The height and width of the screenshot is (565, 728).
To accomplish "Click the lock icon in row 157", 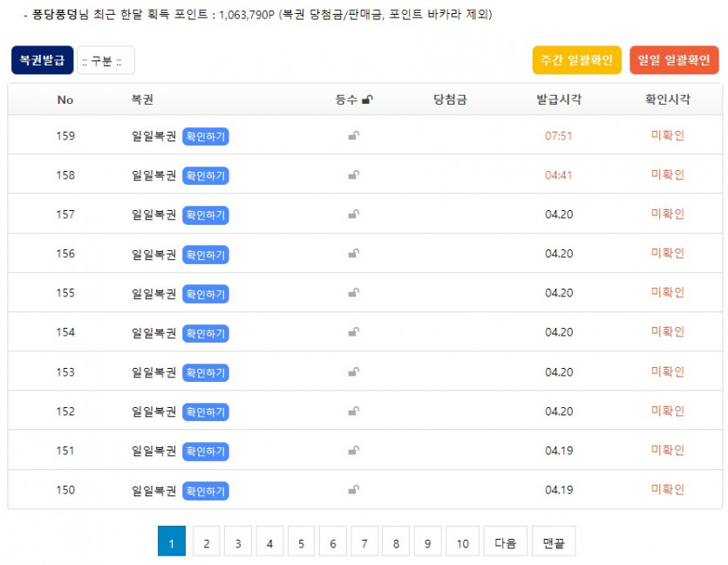I will pos(354,214).
